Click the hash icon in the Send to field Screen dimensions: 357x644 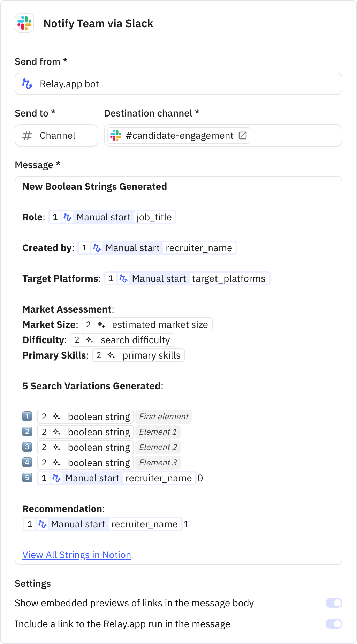point(27,135)
